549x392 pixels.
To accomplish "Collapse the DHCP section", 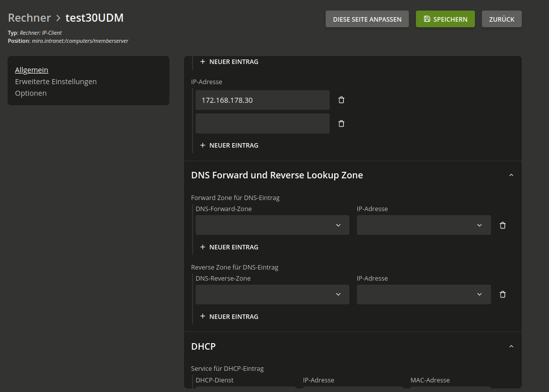I will pos(511,347).
